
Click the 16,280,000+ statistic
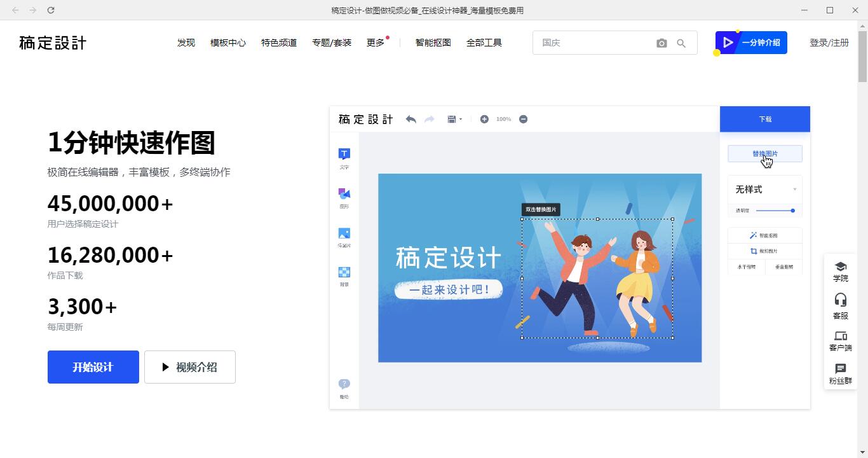click(111, 255)
